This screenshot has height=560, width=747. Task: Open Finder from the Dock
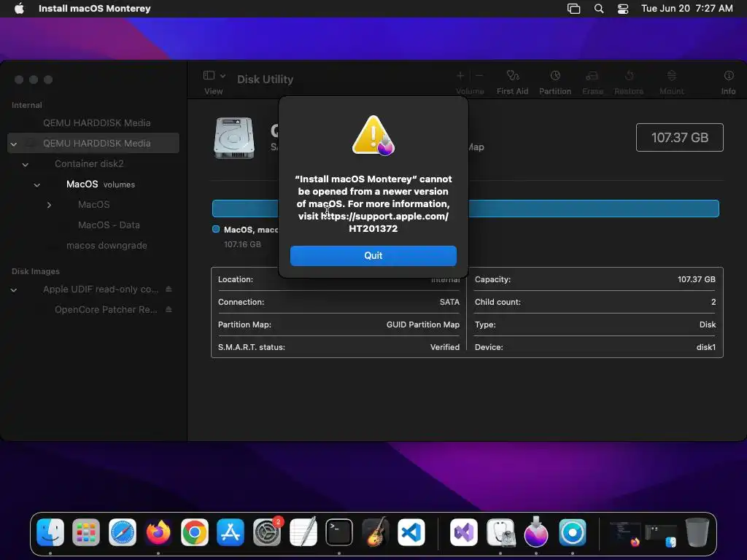point(50,532)
